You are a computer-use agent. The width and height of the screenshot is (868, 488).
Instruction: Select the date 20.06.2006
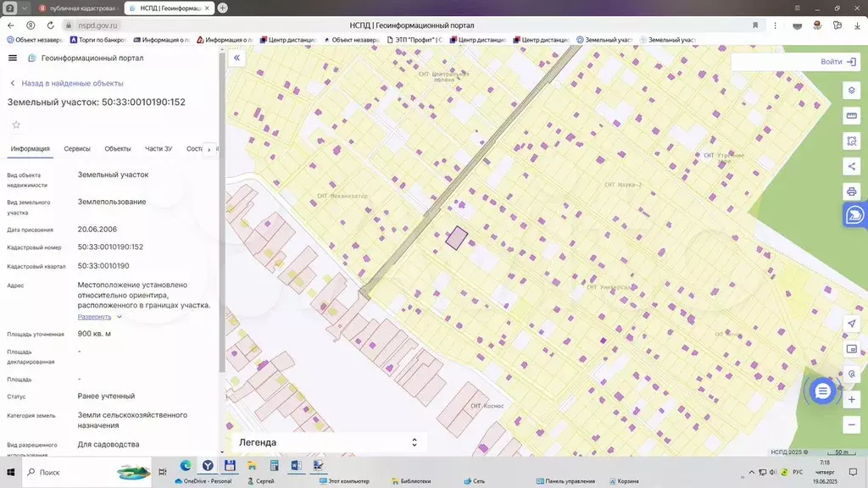click(97, 229)
